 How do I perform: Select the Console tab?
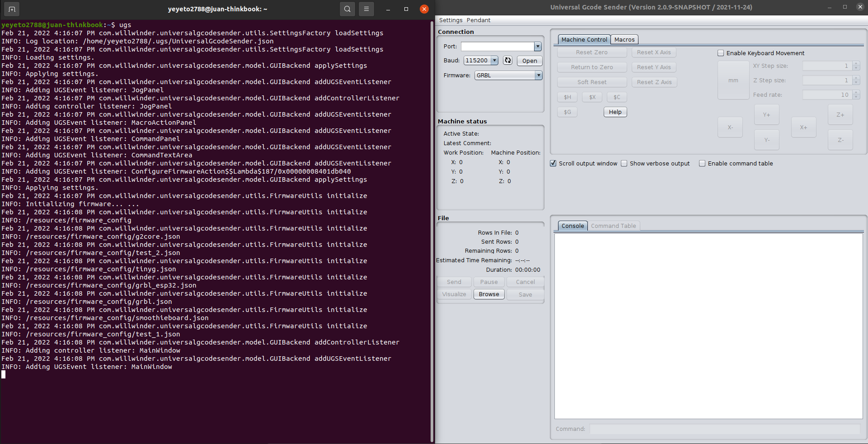pos(572,226)
